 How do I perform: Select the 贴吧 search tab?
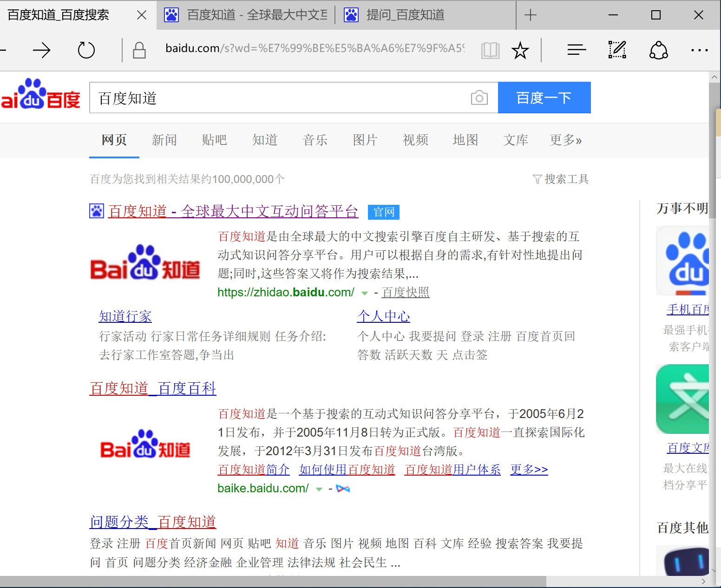[215, 140]
